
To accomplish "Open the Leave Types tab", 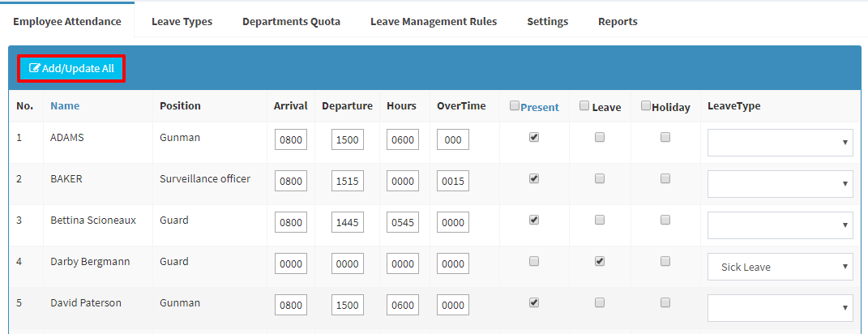I will (182, 22).
